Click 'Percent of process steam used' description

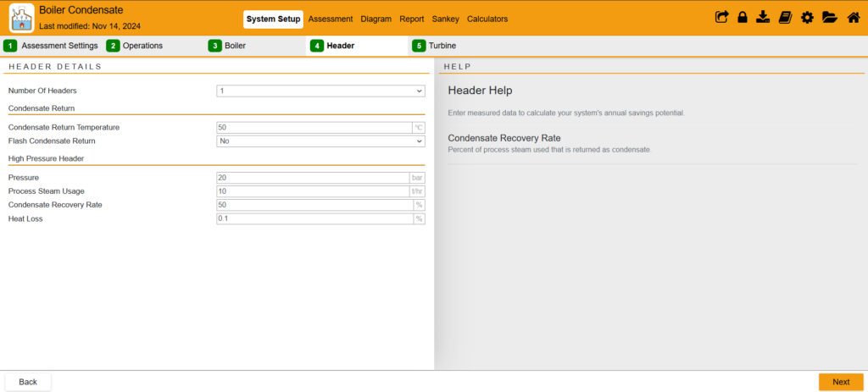(549, 150)
